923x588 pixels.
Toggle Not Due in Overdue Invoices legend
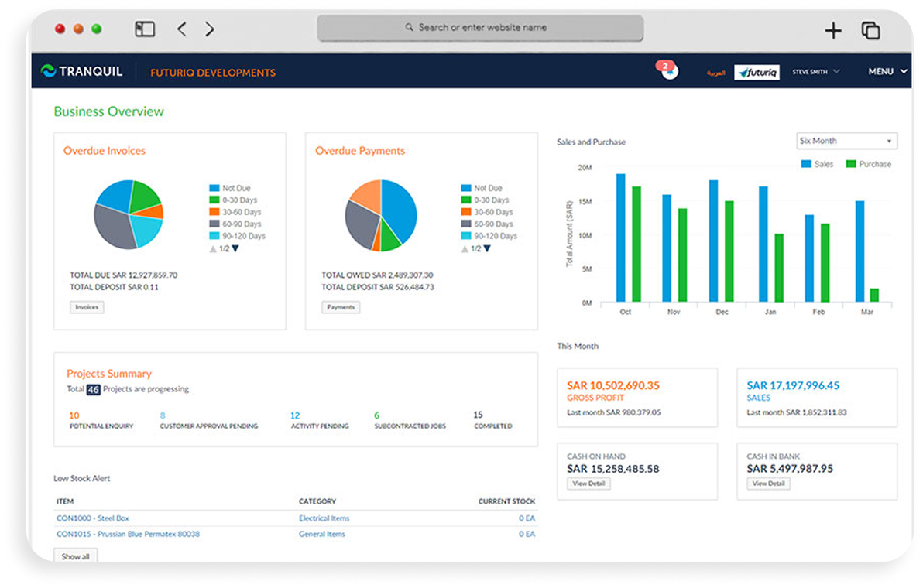click(x=230, y=188)
